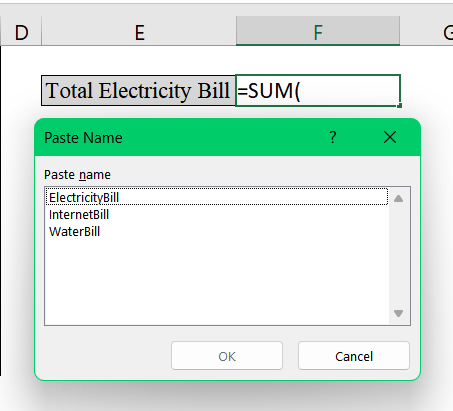Click the fill handle of the active cell

(x=400, y=106)
